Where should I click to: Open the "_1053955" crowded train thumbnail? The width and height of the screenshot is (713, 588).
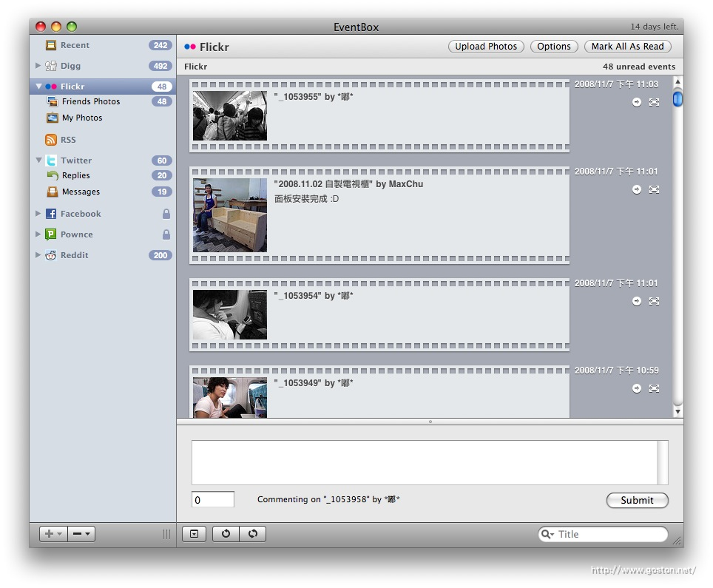230,116
